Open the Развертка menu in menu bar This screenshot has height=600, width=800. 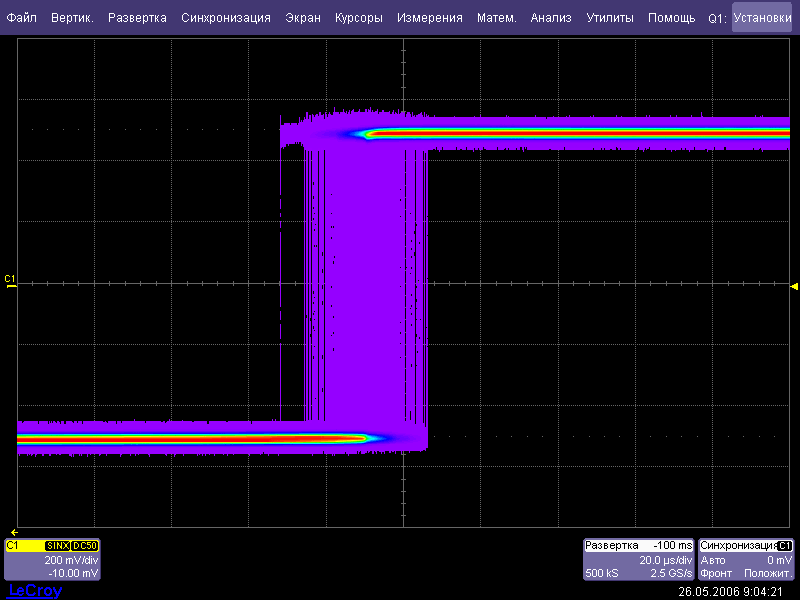137,18
